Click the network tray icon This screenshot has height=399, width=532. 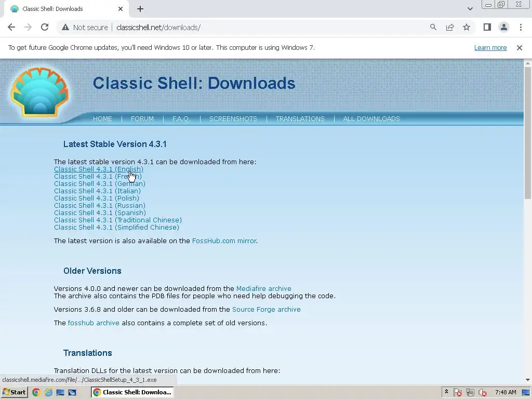(470, 392)
